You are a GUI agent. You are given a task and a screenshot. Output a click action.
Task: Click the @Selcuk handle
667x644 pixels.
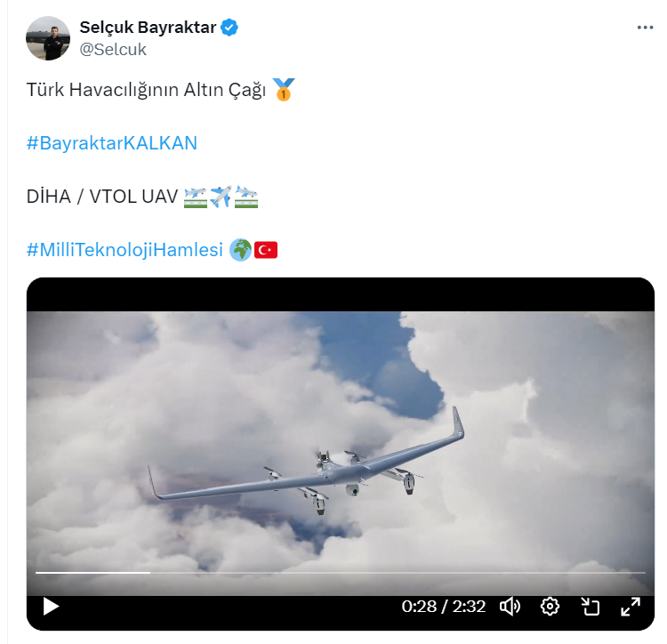point(113,49)
